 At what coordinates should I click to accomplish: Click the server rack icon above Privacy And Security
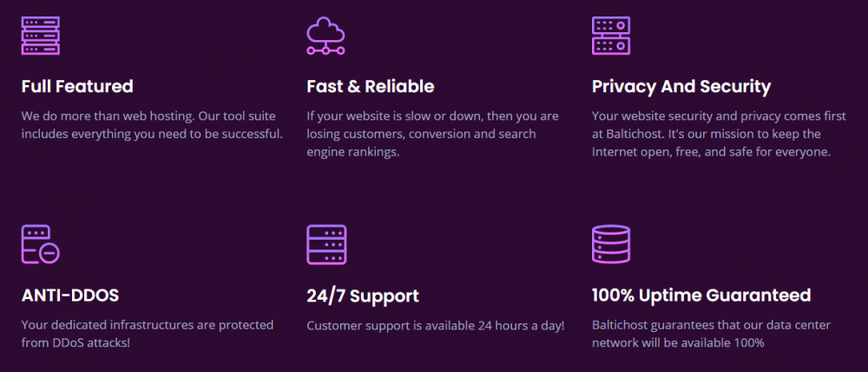pyautogui.click(x=611, y=35)
